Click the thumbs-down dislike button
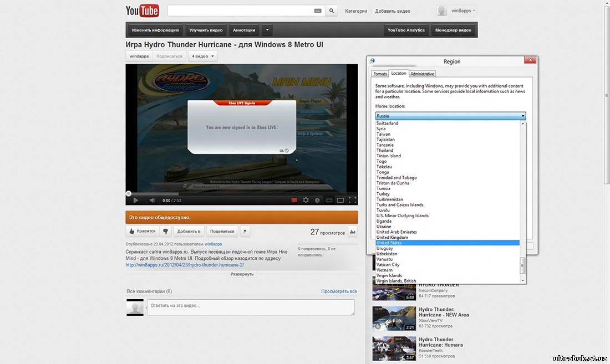The width and height of the screenshot is (610, 364). pos(165,231)
